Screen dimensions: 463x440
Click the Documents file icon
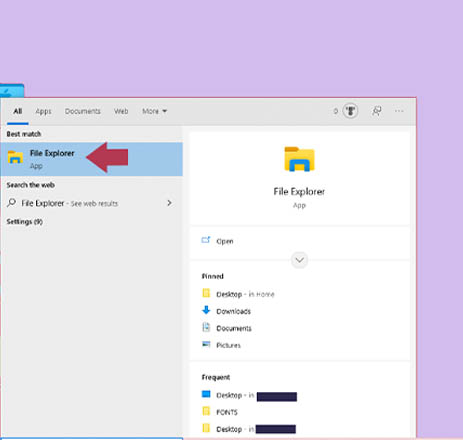point(206,327)
